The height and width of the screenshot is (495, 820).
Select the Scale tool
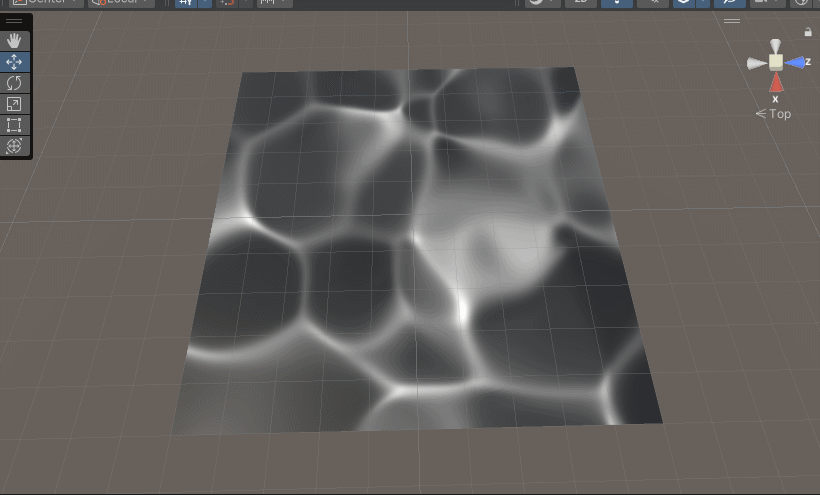point(14,104)
